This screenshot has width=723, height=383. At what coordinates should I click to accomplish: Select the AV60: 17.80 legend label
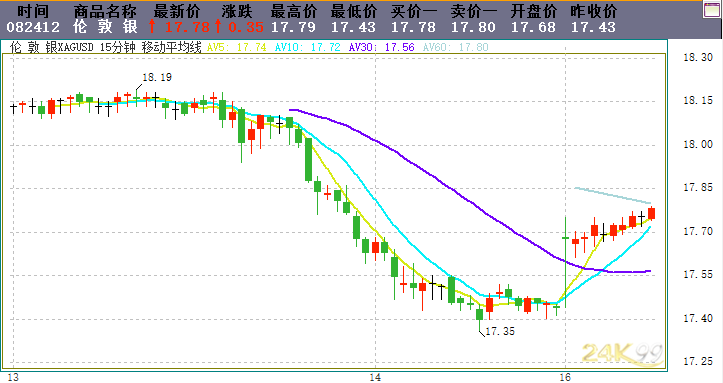[x=456, y=47]
